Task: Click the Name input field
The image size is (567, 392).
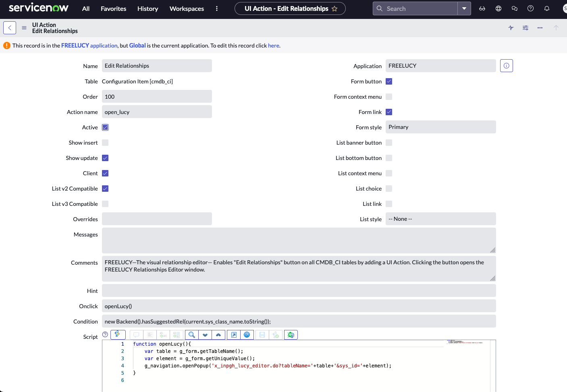Action: [157, 66]
